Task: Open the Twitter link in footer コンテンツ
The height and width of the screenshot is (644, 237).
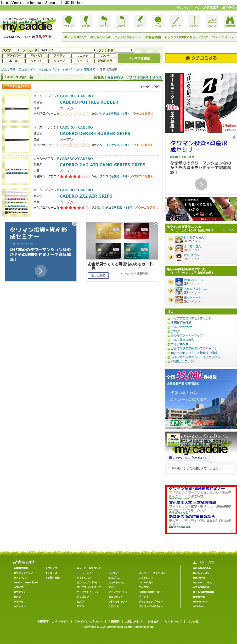Action: point(199,606)
